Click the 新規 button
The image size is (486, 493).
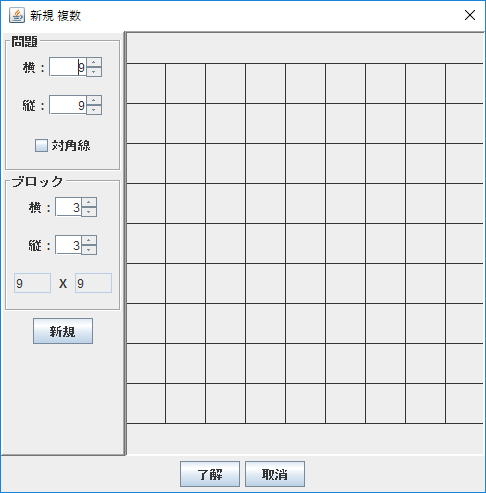63,331
